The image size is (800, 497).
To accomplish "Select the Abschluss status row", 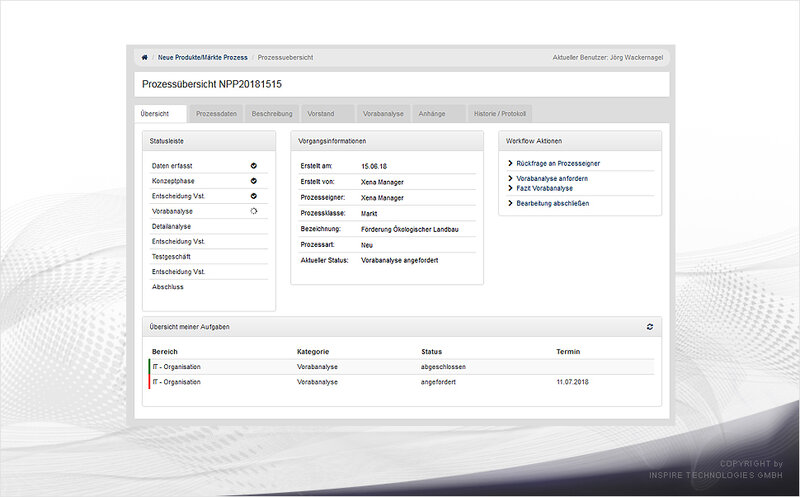I will [209, 287].
